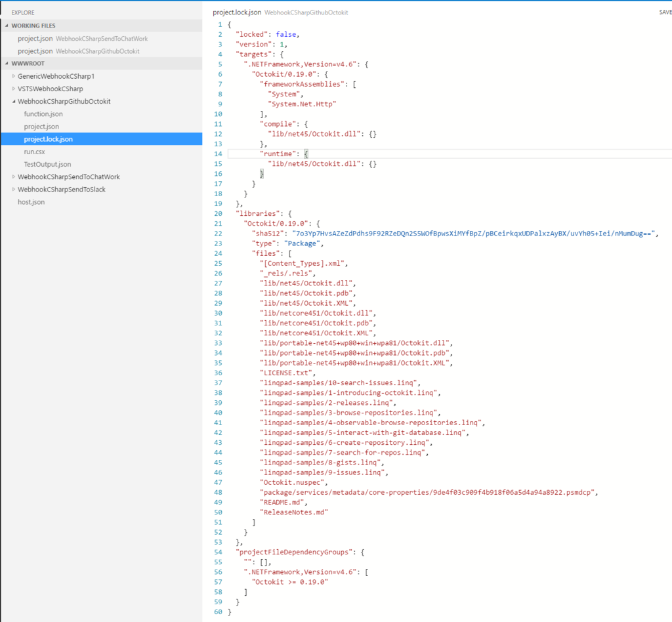Open function.json in the sidebar
The image size is (672, 622).
[45, 114]
